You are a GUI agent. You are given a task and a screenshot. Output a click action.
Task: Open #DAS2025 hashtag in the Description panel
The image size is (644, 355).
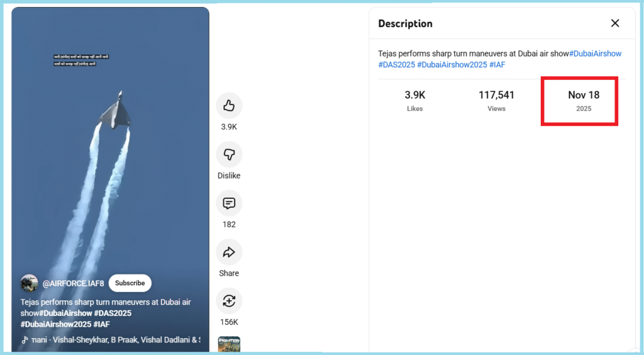(x=396, y=65)
